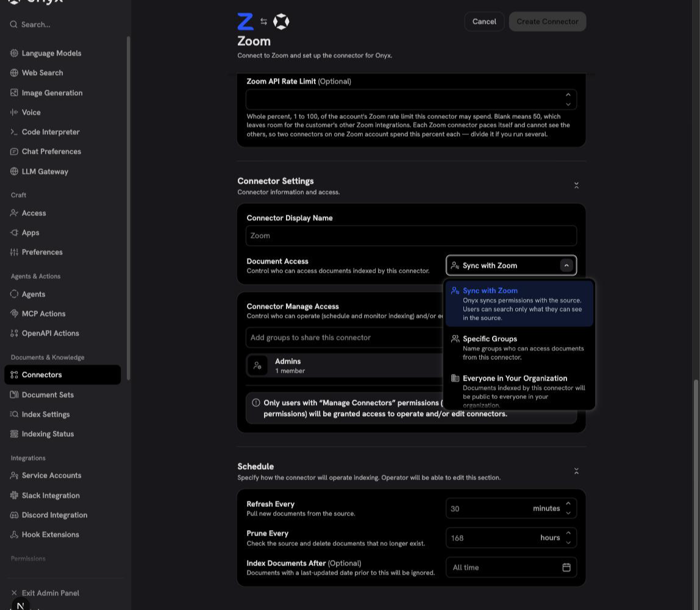Select Specific Groups option

tap(519, 348)
